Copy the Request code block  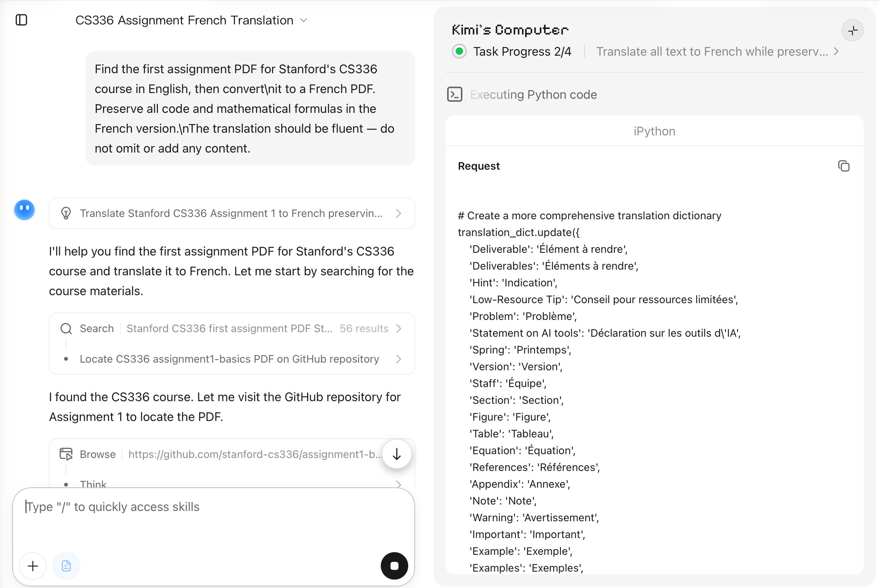click(844, 166)
